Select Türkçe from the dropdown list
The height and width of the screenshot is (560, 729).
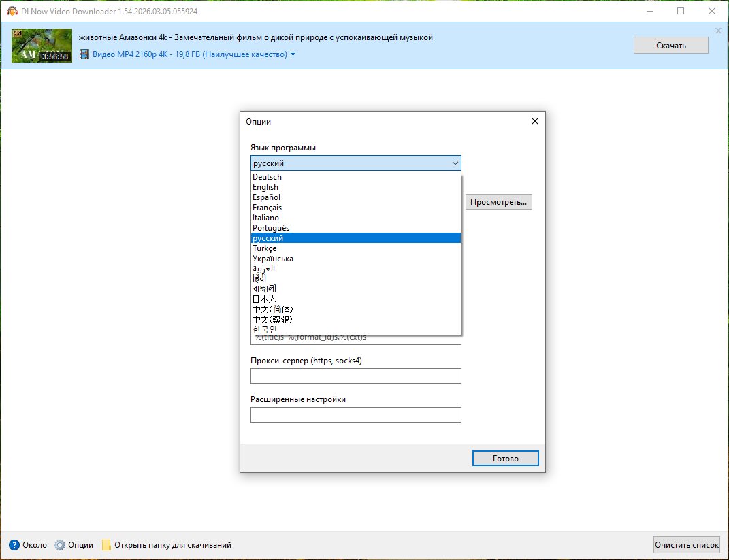click(x=265, y=248)
